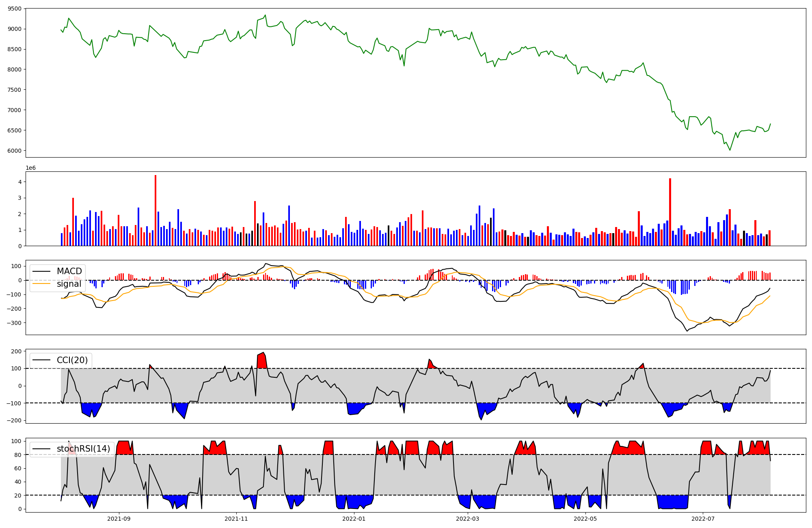Click the 2022-01 x-axis date label
The width and height of the screenshot is (812, 528).
[x=354, y=519]
